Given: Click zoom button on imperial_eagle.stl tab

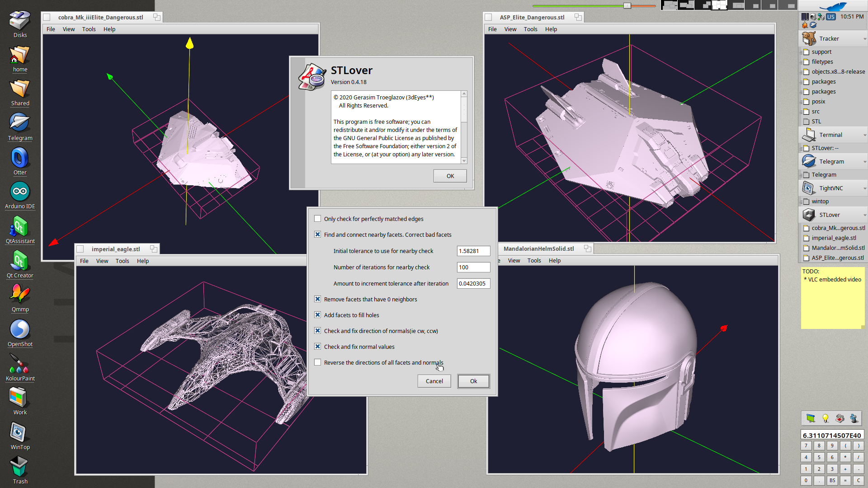Looking at the screenshot, I should (x=154, y=249).
